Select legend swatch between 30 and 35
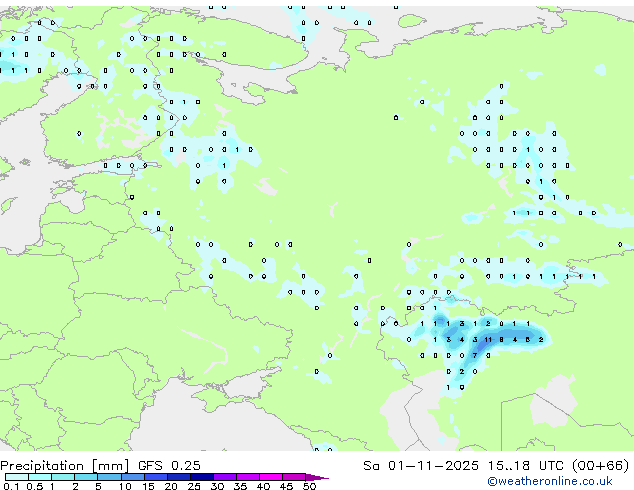The width and height of the screenshot is (634, 490). click(x=225, y=477)
